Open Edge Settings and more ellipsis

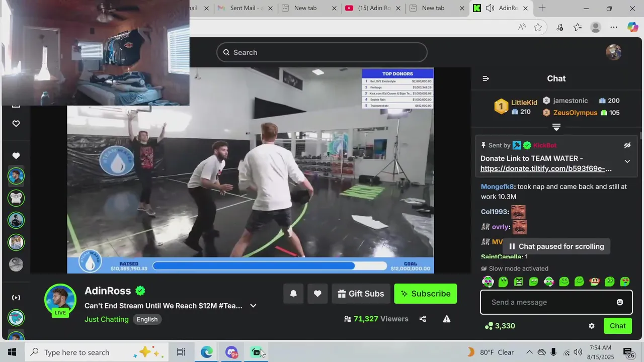tap(614, 27)
